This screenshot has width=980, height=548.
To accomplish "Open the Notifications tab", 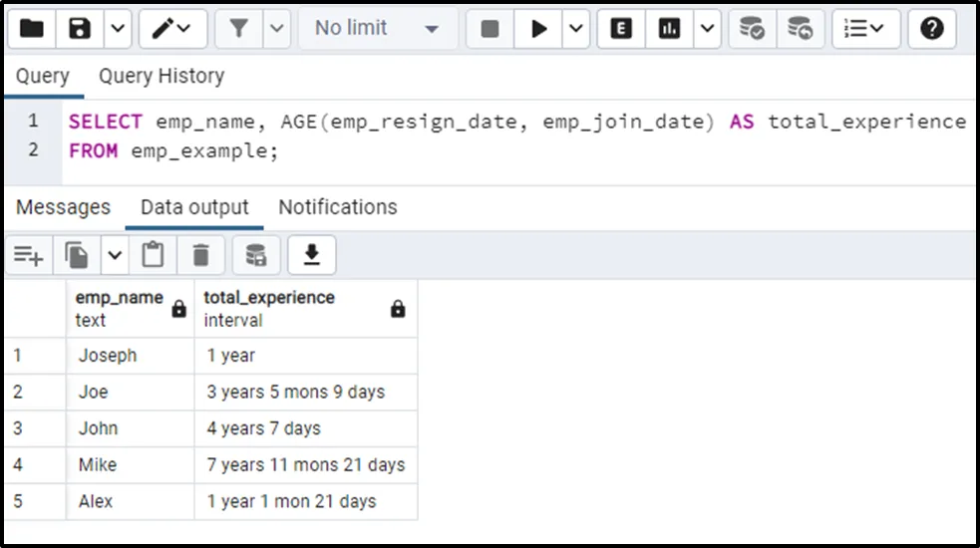I will (x=337, y=207).
